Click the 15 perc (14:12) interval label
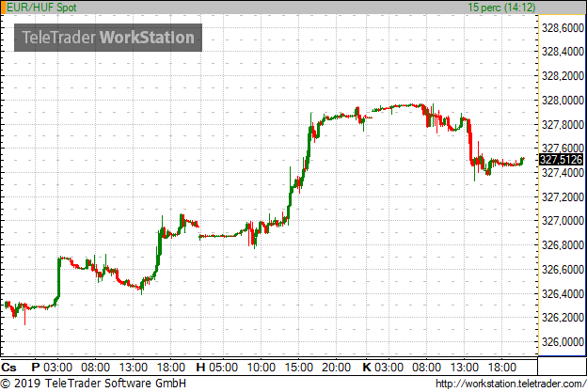 tap(501, 8)
